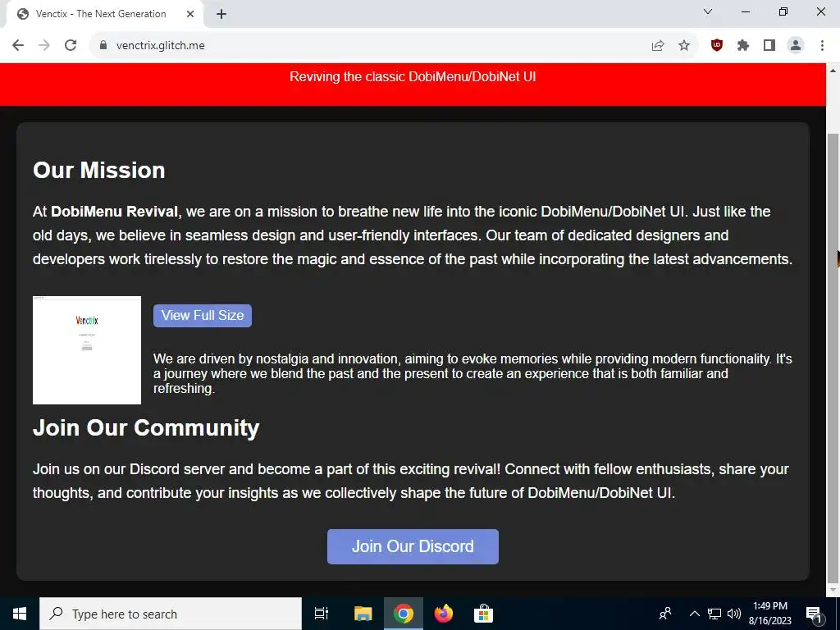Go back to the previous page

point(18,46)
